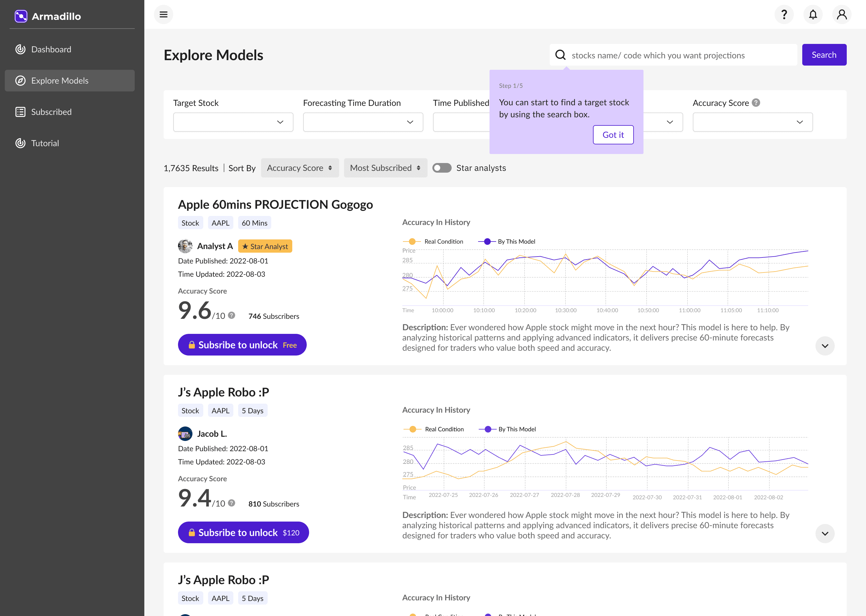Sort results by Most Subscribed
This screenshot has width=866, height=616.
coord(385,168)
